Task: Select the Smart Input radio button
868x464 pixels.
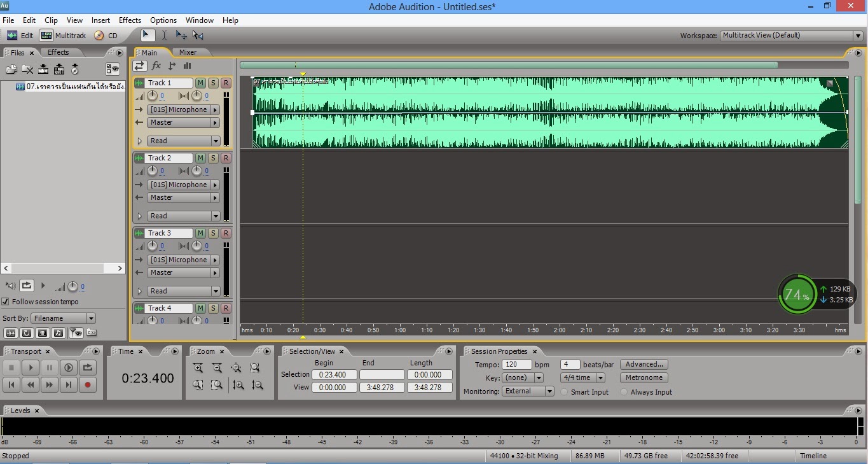Action: pos(564,392)
